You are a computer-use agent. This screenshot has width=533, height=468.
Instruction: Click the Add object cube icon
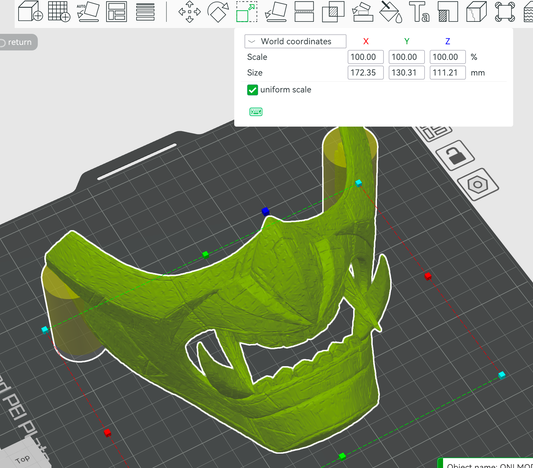(x=30, y=11)
